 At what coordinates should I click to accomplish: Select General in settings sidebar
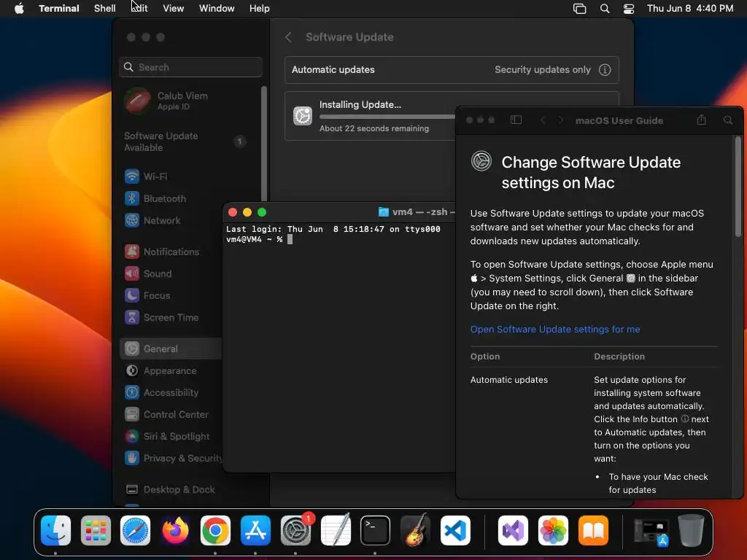click(x=171, y=349)
